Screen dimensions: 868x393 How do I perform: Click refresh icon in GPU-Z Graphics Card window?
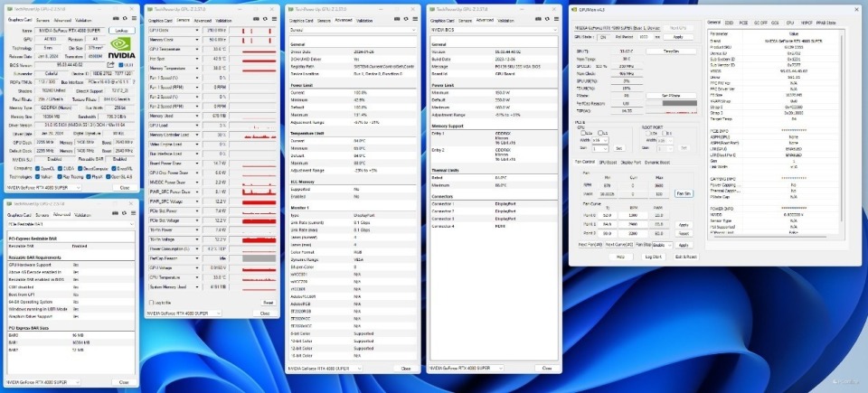[x=124, y=19]
